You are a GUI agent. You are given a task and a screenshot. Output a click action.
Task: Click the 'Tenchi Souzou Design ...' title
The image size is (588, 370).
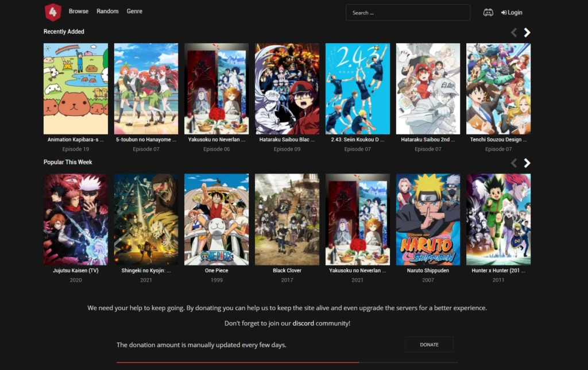coord(498,140)
